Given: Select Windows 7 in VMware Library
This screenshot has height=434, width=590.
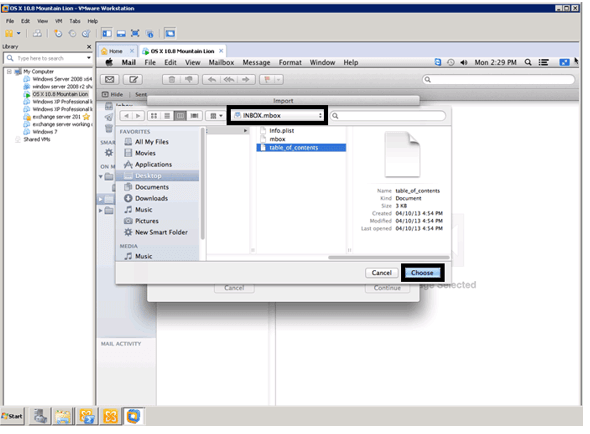Looking at the screenshot, I should 45,132.
